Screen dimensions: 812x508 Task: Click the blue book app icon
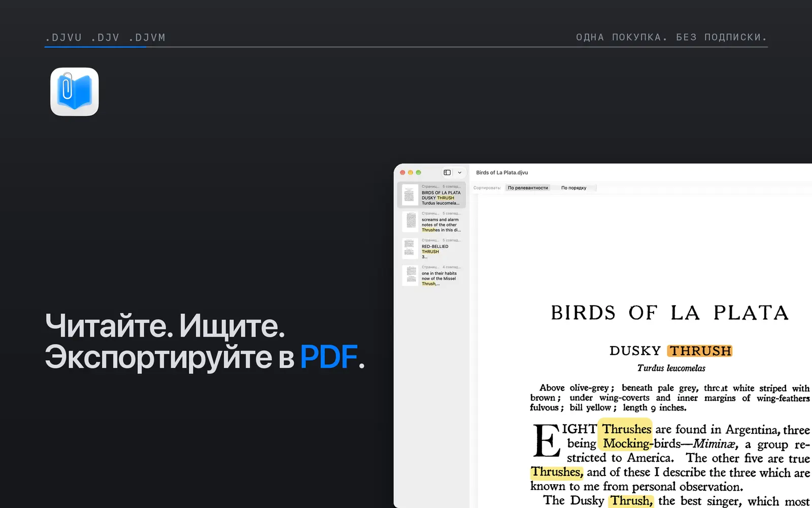click(x=75, y=92)
